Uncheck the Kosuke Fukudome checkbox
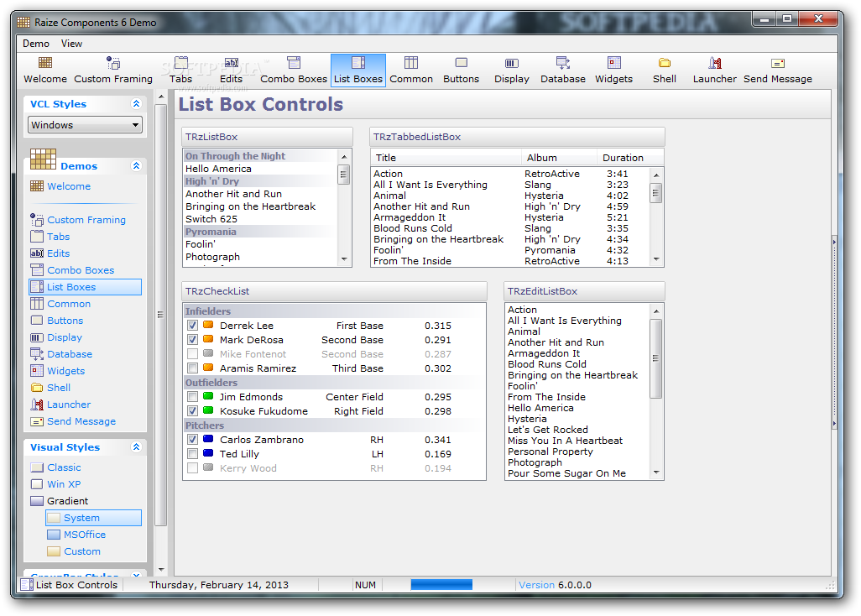This screenshot has width=861, height=616. click(x=192, y=411)
